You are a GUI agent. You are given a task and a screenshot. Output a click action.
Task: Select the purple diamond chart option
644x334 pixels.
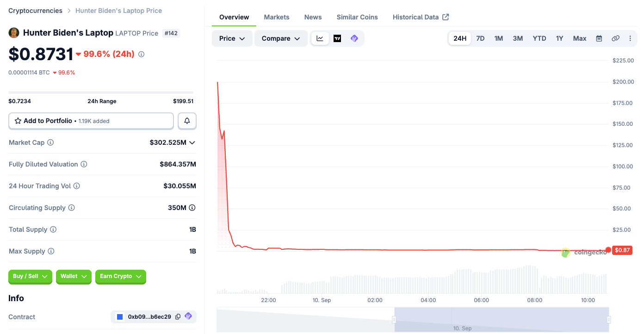(x=354, y=38)
